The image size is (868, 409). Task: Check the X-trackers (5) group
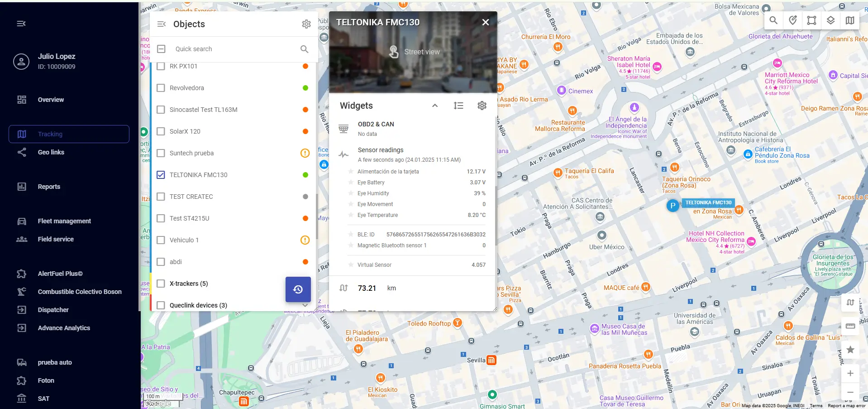pyautogui.click(x=161, y=284)
